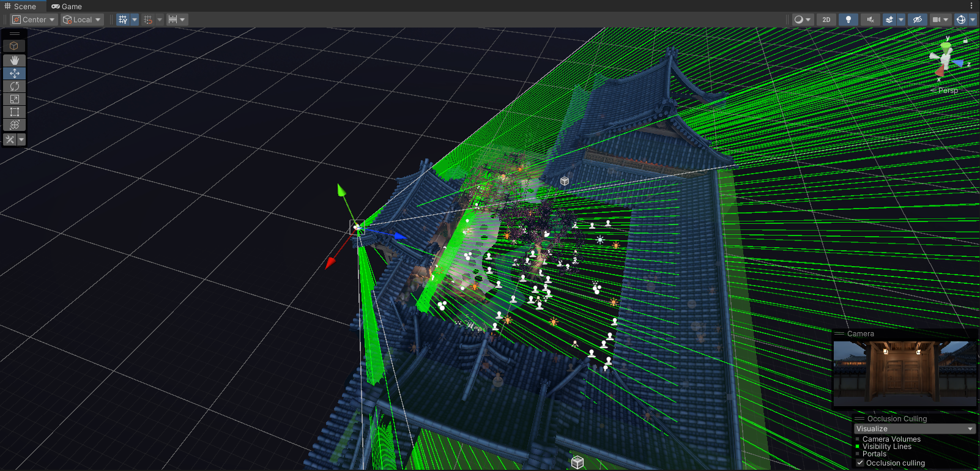Click the Camera preview thumbnail
This screenshot has height=471, width=980.
pos(905,374)
